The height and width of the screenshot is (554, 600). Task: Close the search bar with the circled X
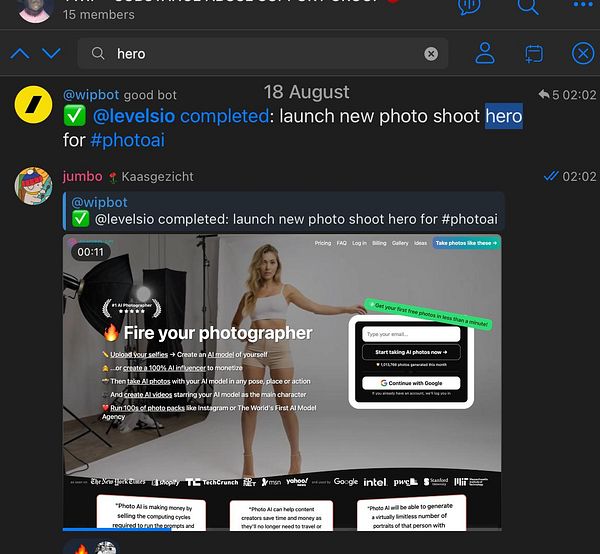point(583,53)
